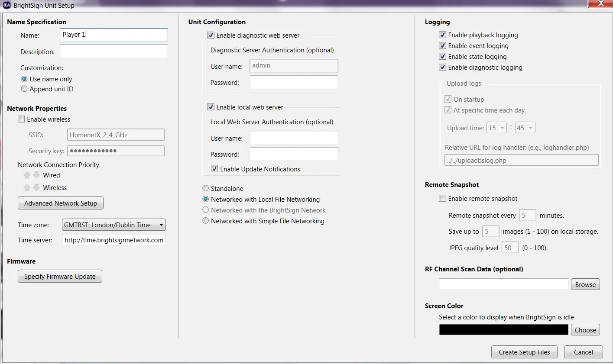Toggle On startup log upload

click(448, 100)
